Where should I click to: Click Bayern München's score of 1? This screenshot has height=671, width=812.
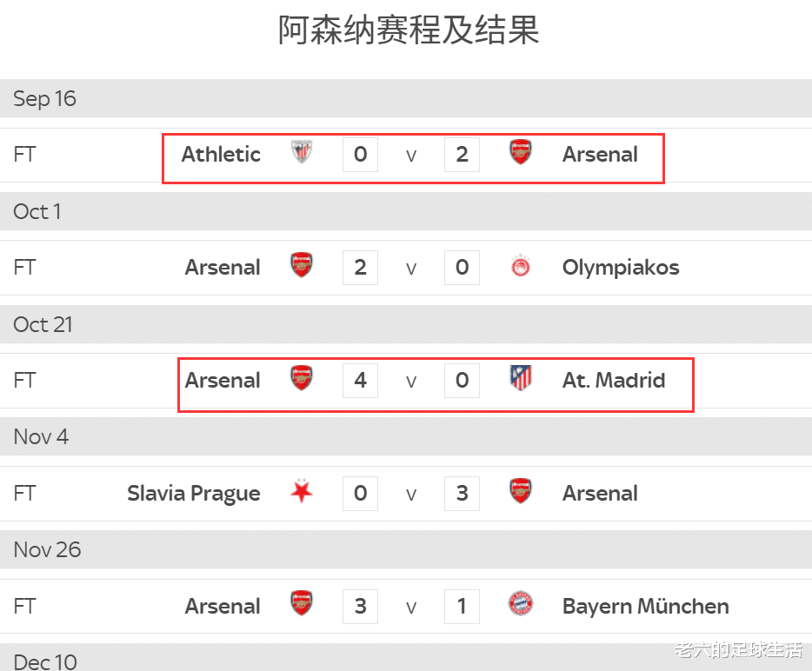click(x=462, y=606)
